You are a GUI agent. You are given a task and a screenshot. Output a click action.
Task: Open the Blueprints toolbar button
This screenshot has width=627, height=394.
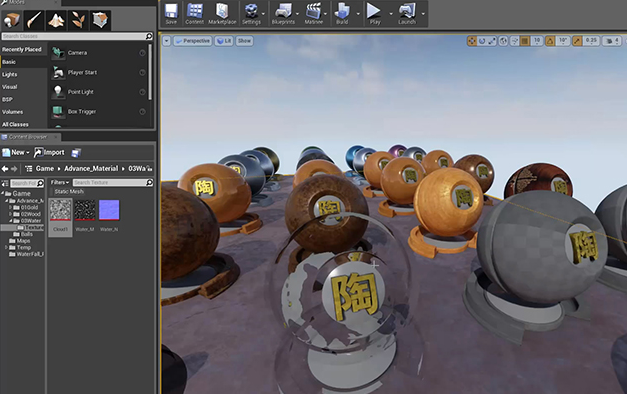click(x=283, y=14)
